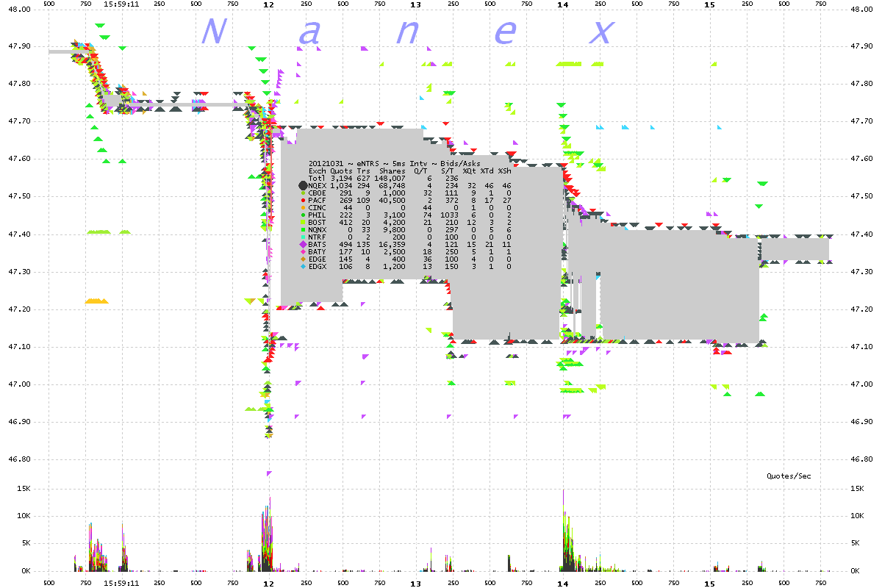Click the '15:59:11' timestamp on top axis
Screen dimensions: 882x588
click(122, 4)
